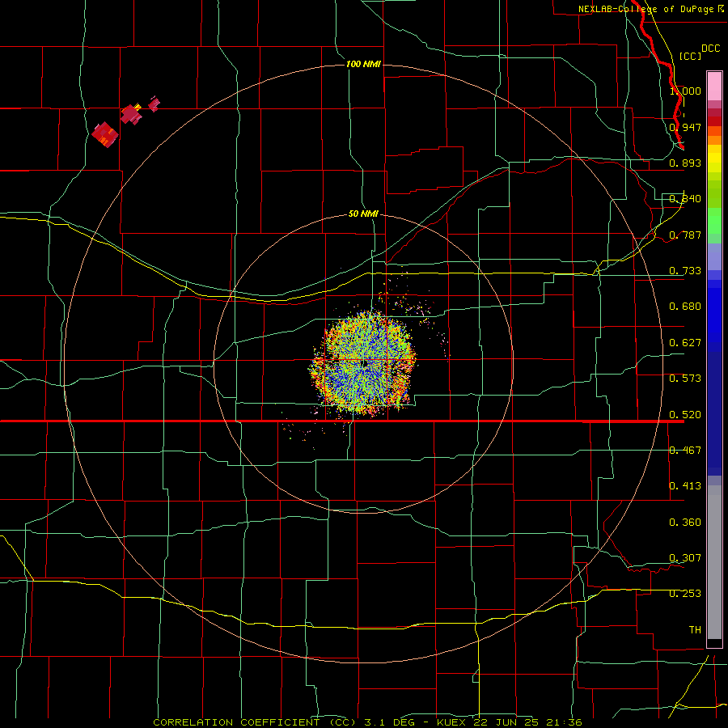Click the 0.787 scale value

tap(685, 235)
